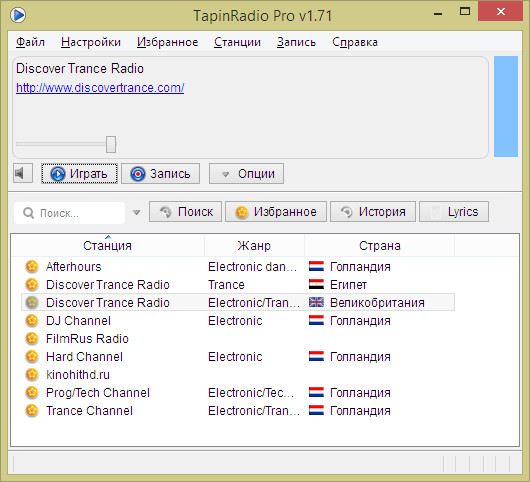Open the Справка menu
The image size is (530, 482).
click(x=355, y=42)
